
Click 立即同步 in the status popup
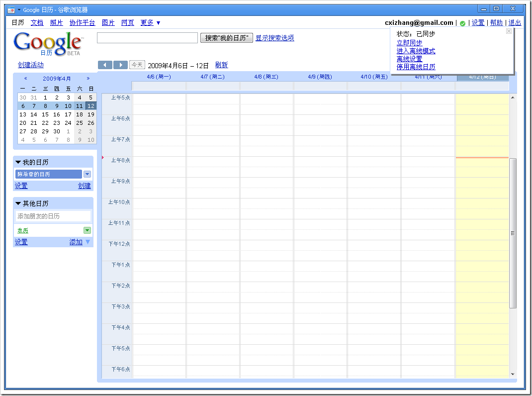click(410, 43)
